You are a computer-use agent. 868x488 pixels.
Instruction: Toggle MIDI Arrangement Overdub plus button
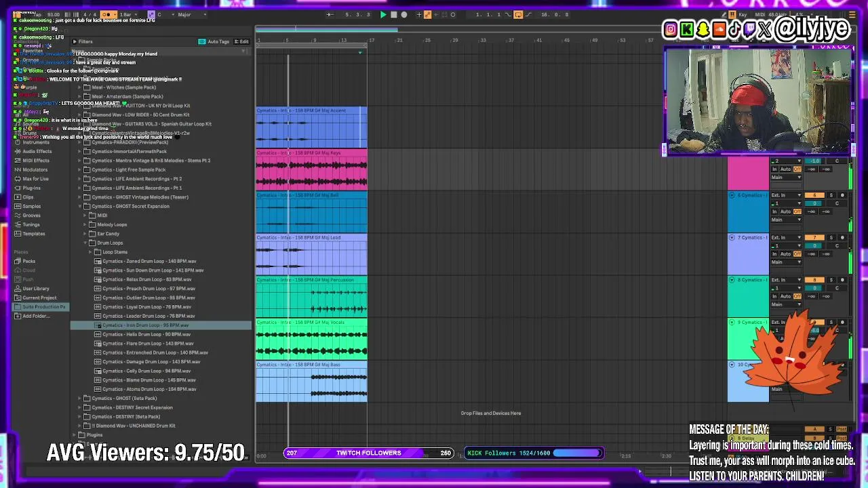tap(418, 14)
